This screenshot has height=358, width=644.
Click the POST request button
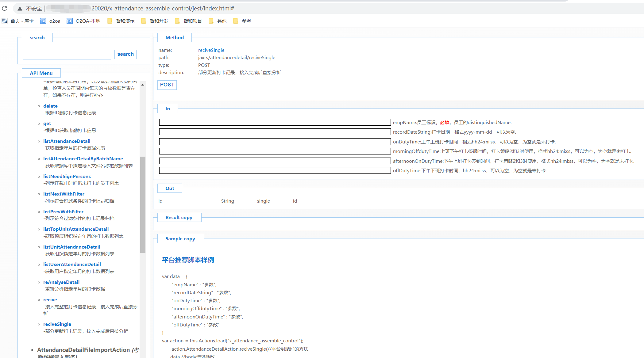[x=167, y=85]
